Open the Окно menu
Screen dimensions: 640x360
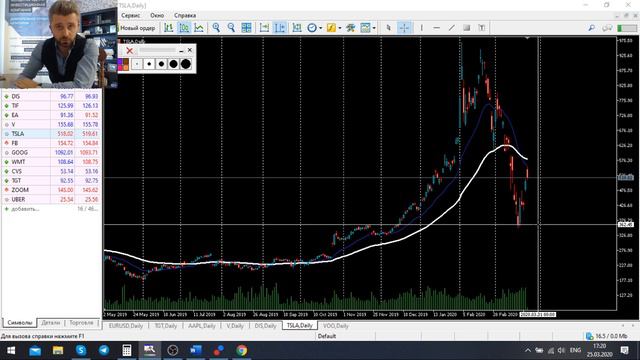[157, 16]
